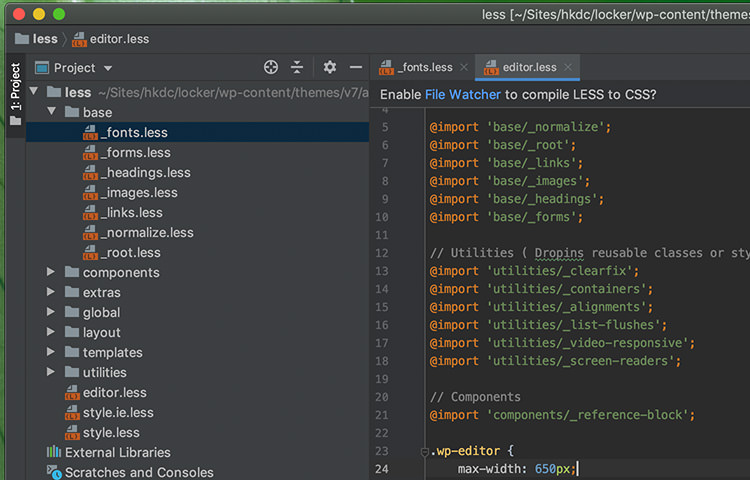Viewport: 750px width, 480px height.
Task: Select style.less in the project tree
Action: (x=110, y=433)
